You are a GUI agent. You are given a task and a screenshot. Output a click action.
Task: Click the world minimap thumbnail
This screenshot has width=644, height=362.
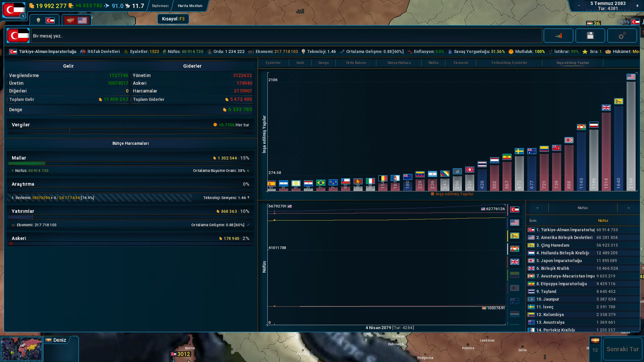coord(21,349)
